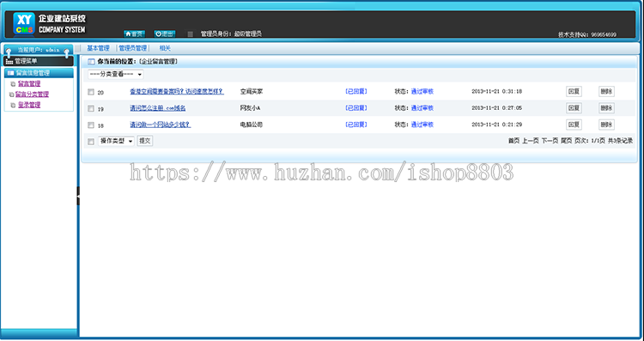The height and width of the screenshot is (341, 644).
Task: Go to 首页 first page in pagination
Action: point(513,141)
